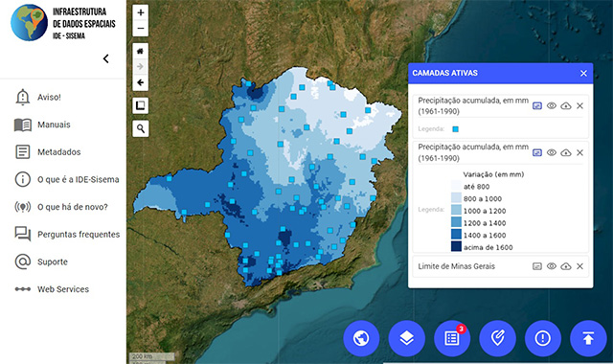
Task: Click the 200 km scale bar
Action: coord(151,356)
